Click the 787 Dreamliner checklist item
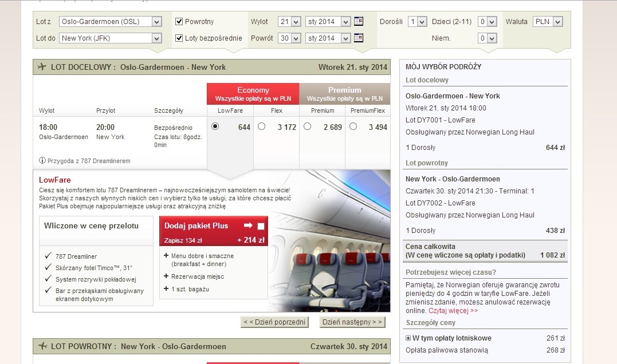 [x=71, y=256]
